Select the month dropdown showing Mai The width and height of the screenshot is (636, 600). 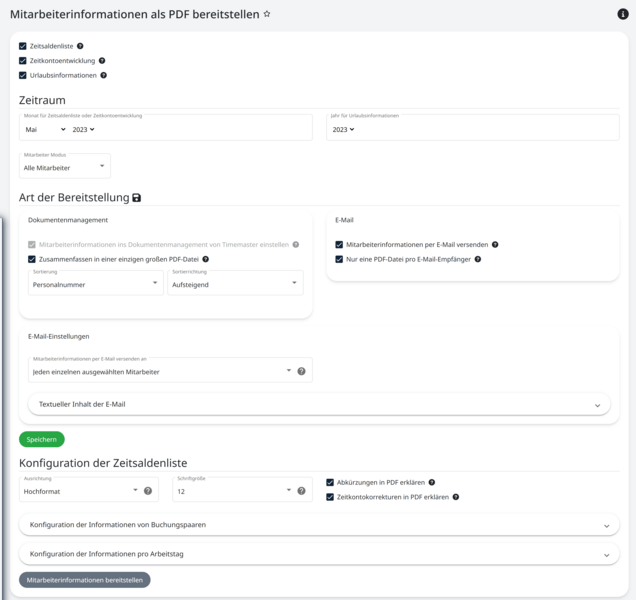[45, 129]
